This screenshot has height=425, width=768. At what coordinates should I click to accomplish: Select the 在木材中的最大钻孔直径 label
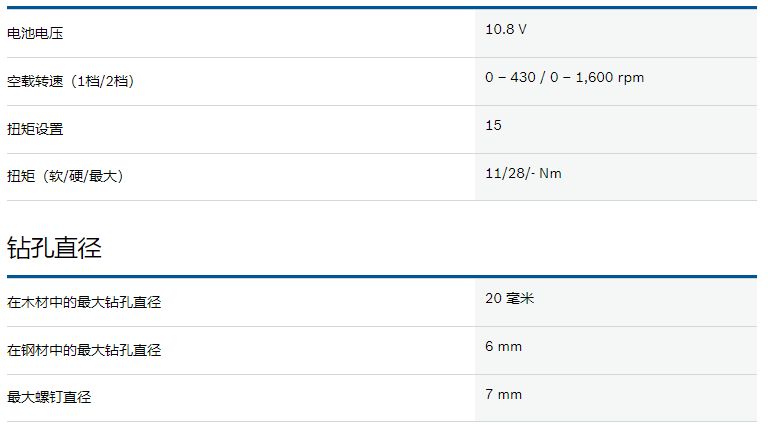(84, 303)
